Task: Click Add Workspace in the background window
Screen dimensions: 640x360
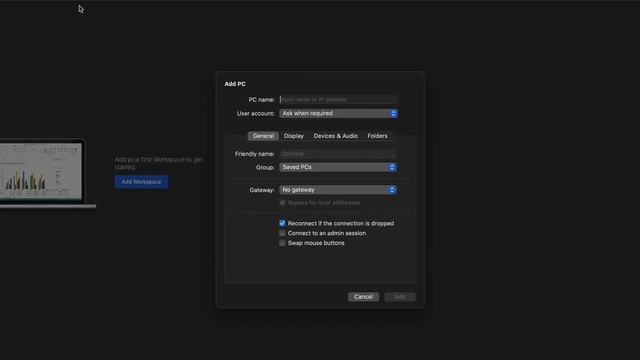Action: click(x=141, y=182)
